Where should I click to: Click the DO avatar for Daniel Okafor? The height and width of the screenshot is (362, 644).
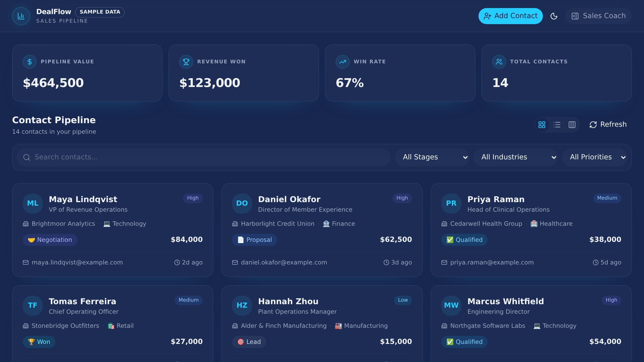point(242,203)
